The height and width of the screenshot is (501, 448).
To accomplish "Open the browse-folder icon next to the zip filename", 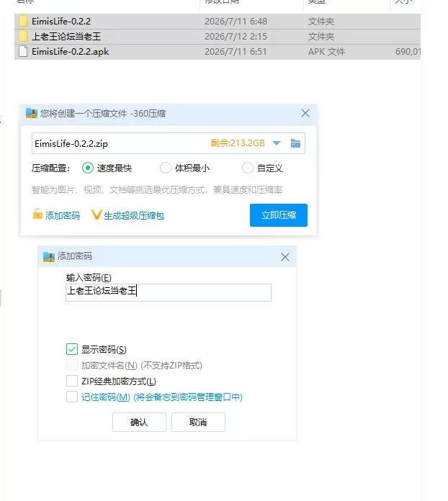I will 295,143.
